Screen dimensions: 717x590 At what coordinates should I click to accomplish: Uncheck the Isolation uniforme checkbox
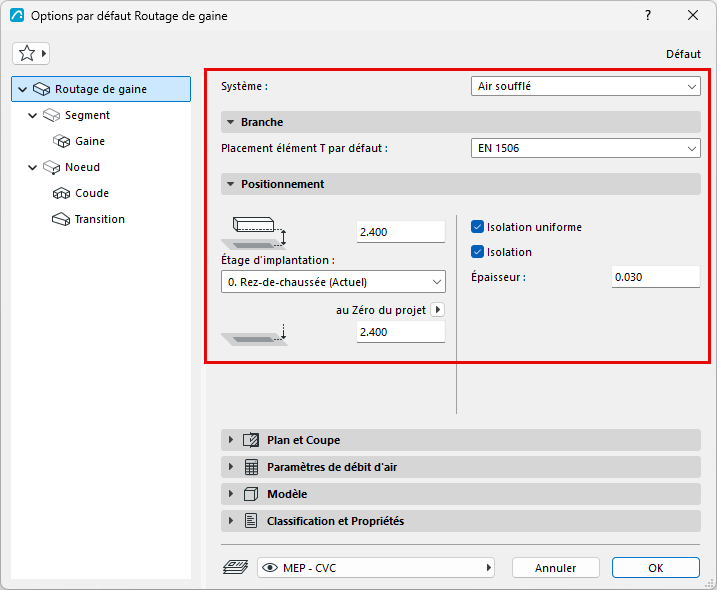tap(477, 227)
